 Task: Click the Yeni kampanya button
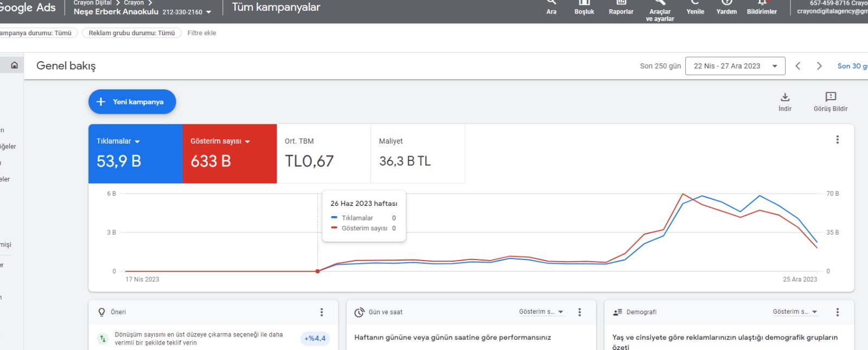[x=132, y=102]
